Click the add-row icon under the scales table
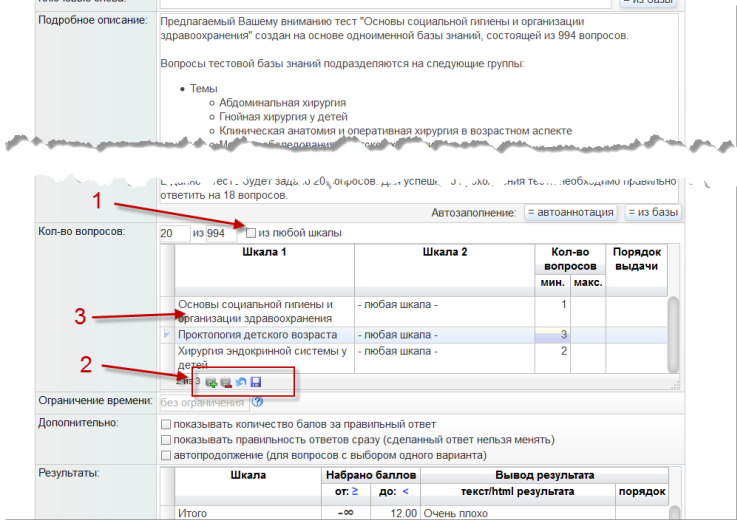 (x=211, y=382)
